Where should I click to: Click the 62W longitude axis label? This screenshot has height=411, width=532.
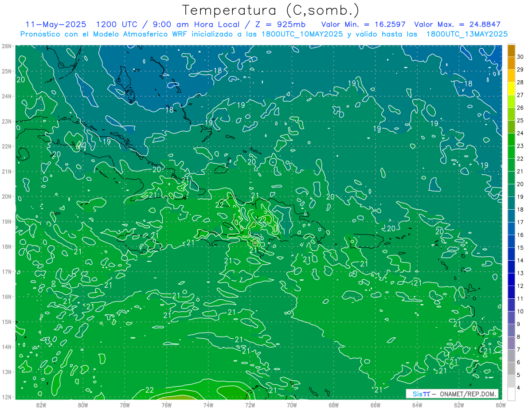pyautogui.click(x=459, y=405)
